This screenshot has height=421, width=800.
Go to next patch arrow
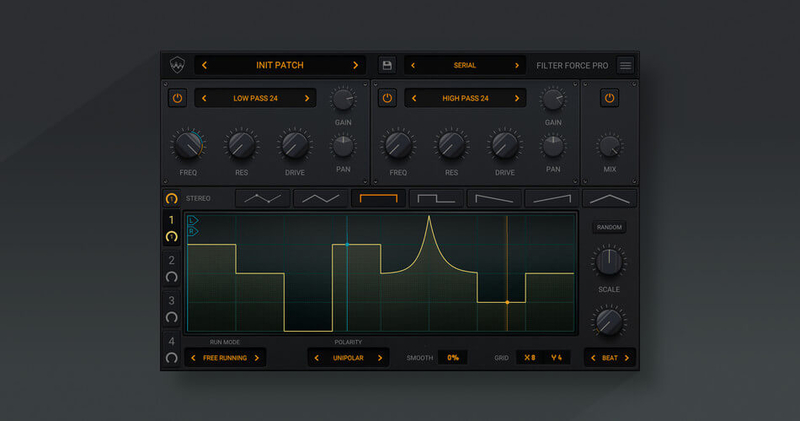(x=356, y=65)
